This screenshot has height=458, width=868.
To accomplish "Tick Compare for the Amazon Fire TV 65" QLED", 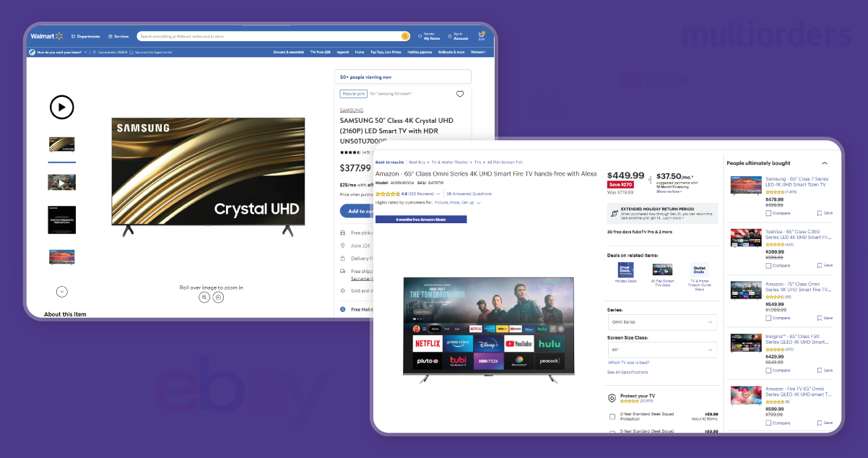I will [x=768, y=423].
